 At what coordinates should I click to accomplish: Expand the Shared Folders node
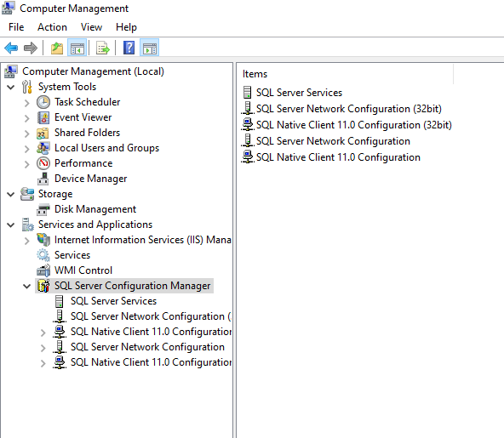[x=27, y=134]
